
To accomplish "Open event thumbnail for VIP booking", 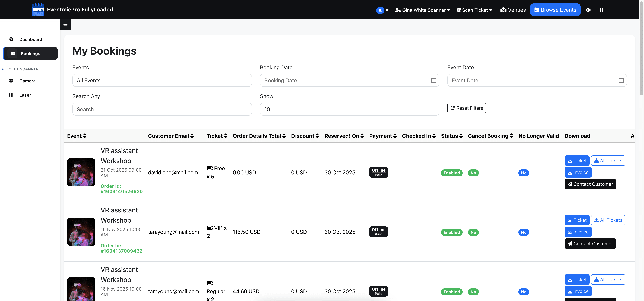I will point(81,232).
